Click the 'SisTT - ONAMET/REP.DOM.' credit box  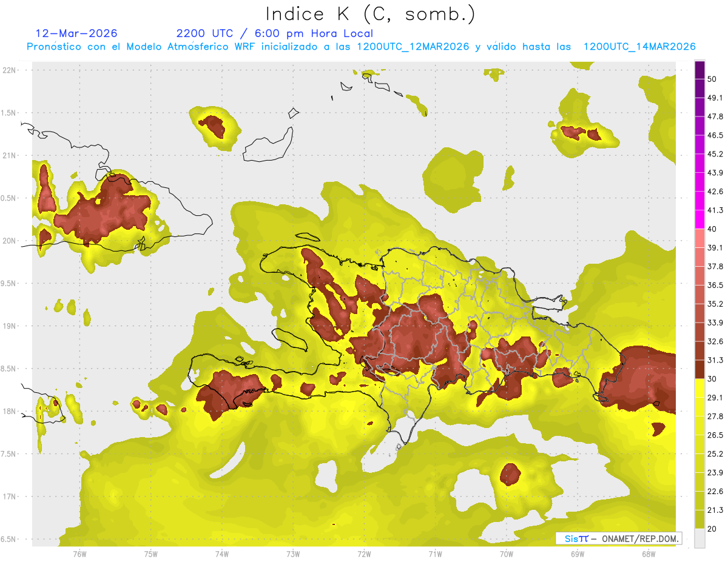coord(618,538)
